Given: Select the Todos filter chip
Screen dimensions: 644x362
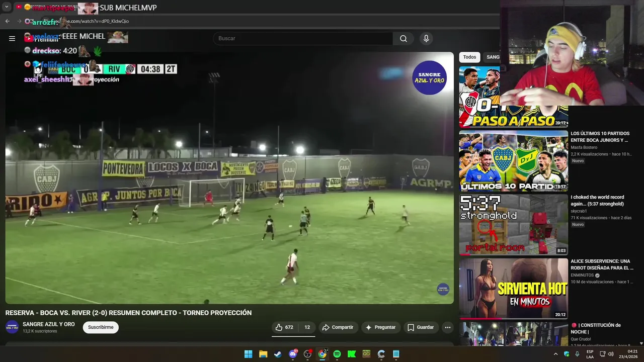Looking at the screenshot, I should tap(469, 57).
